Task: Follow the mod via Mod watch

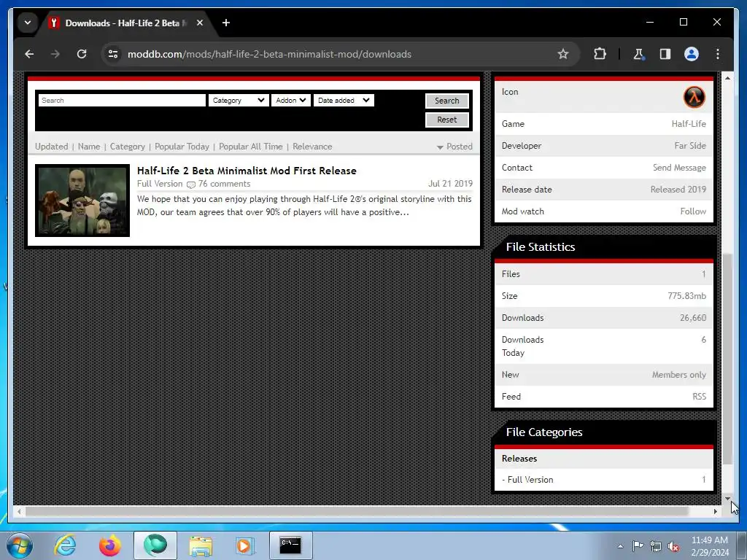Action: pyautogui.click(x=693, y=211)
